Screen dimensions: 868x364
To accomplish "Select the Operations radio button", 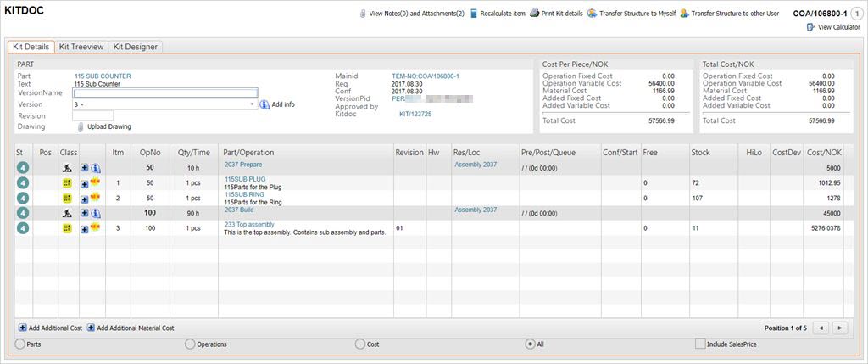I will 190,344.
